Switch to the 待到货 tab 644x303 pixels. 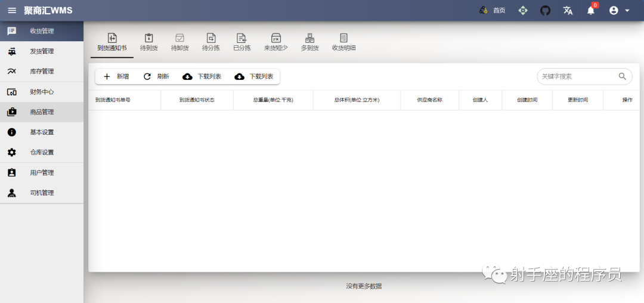point(148,43)
